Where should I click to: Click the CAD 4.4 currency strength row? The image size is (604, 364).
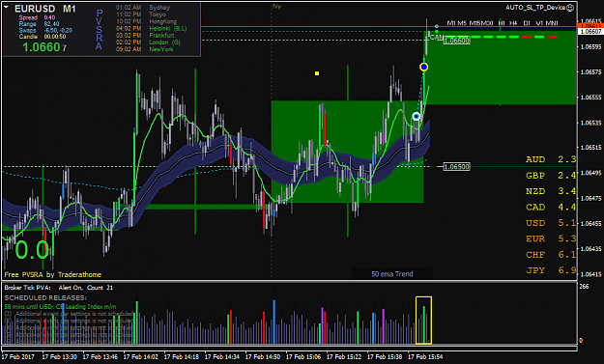coord(551,207)
